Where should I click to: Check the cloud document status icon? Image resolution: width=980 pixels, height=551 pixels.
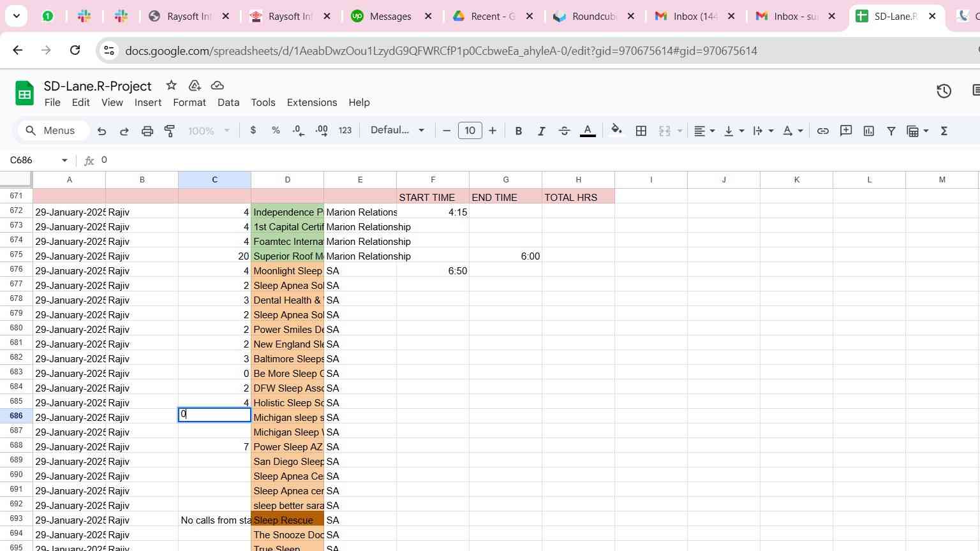tap(217, 85)
